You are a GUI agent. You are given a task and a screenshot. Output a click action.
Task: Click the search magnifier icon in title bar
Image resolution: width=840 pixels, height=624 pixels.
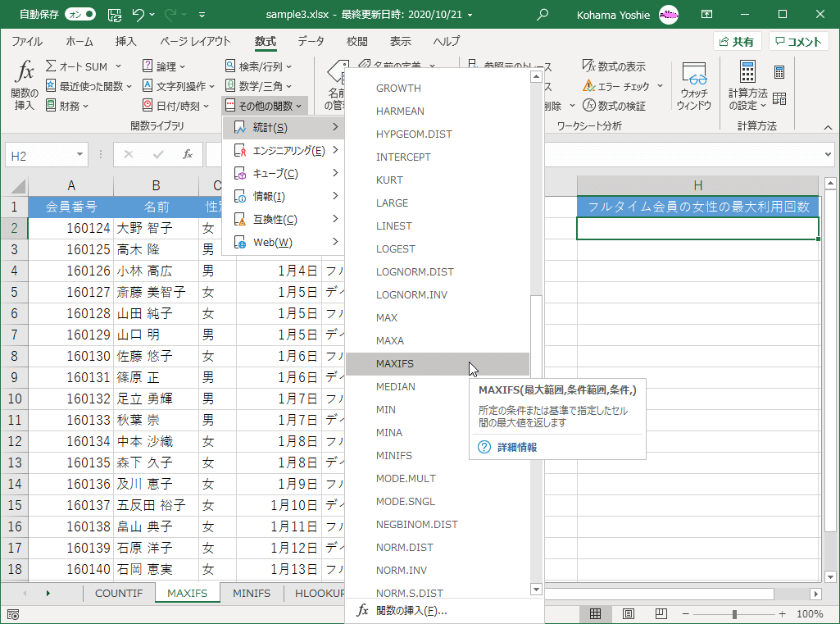click(542, 14)
